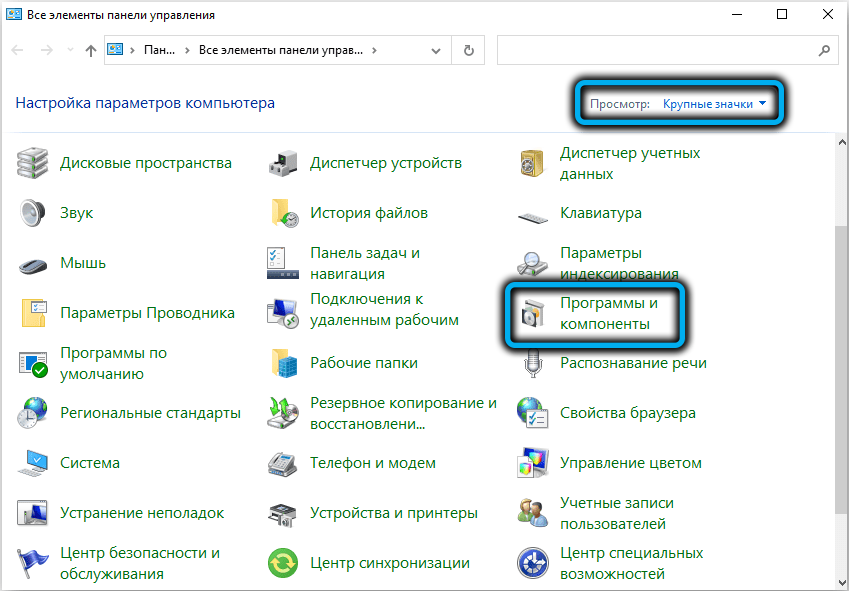Open the 'Крупные значки' view dropdown
The width and height of the screenshot is (849, 591).
point(714,103)
